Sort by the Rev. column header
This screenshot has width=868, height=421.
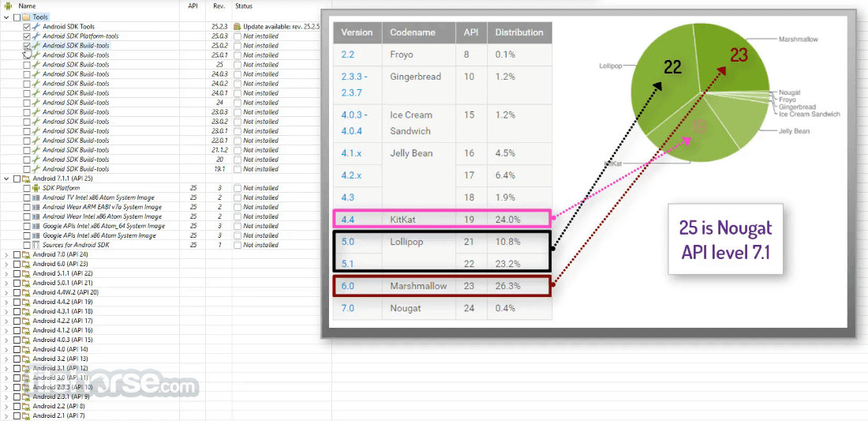[x=218, y=6]
